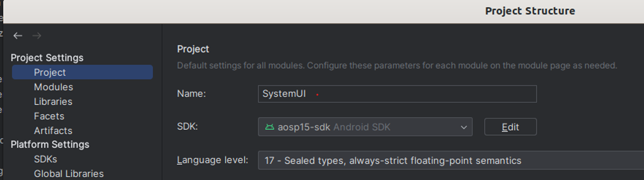Image resolution: width=644 pixels, height=180 pixels.
Task: Click the Project section heading
Action: pos(193,49)
